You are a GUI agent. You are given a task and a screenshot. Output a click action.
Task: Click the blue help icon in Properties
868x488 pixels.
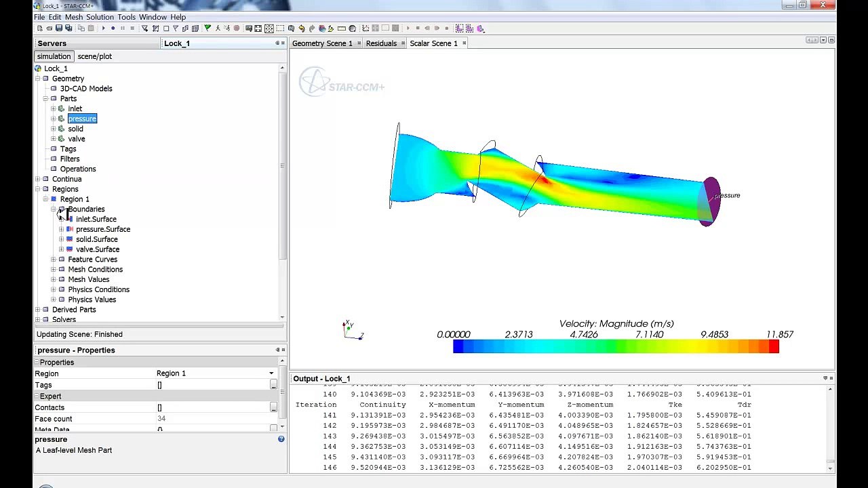tap(281, 439)
